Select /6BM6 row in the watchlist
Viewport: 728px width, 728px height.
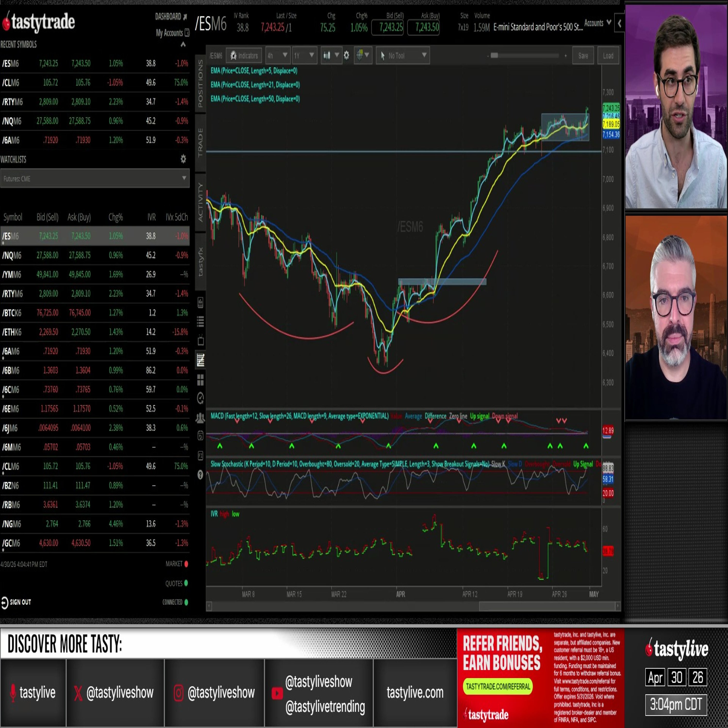(x=95, y=371)
